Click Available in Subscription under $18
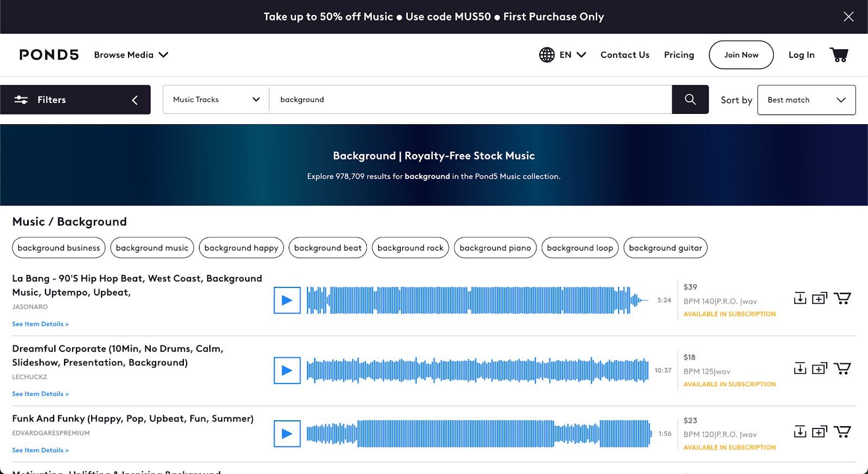 click(x=730, y=384)
